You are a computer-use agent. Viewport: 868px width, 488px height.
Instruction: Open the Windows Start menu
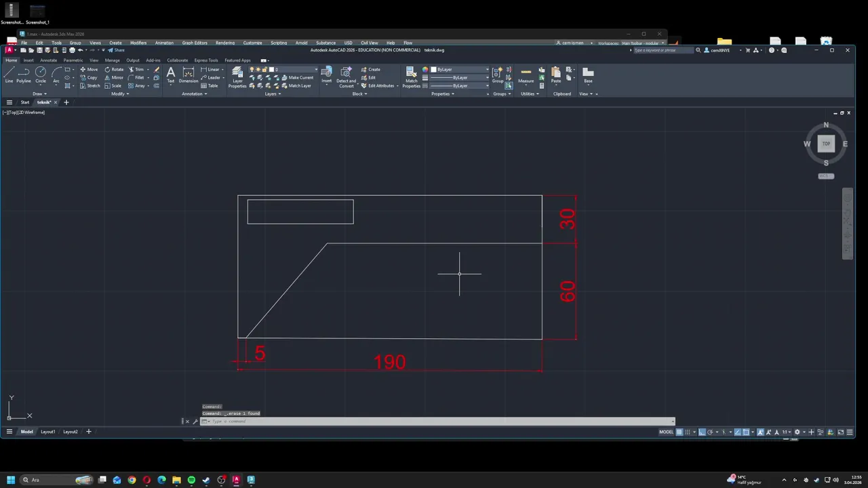pos(11,480)
